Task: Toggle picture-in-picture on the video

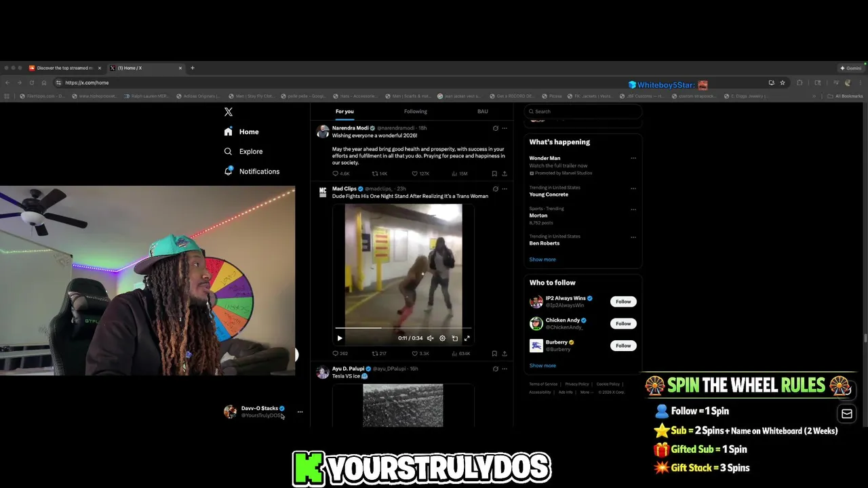Action: tap(454, 338)
